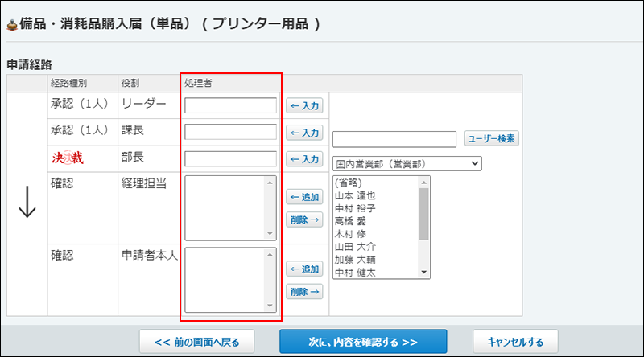Click the 課長 row's 入力 button

click(304, 133)
